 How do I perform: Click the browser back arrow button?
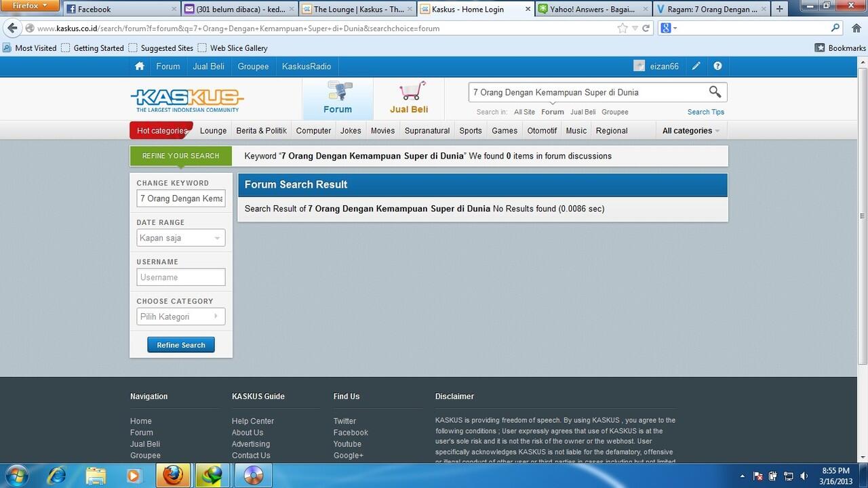(12, 28)
